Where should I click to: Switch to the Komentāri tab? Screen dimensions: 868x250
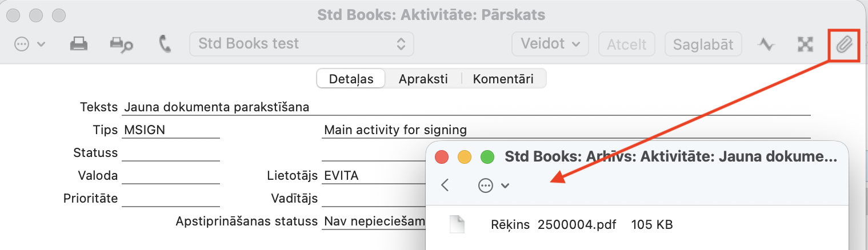[x=503, y=79]
